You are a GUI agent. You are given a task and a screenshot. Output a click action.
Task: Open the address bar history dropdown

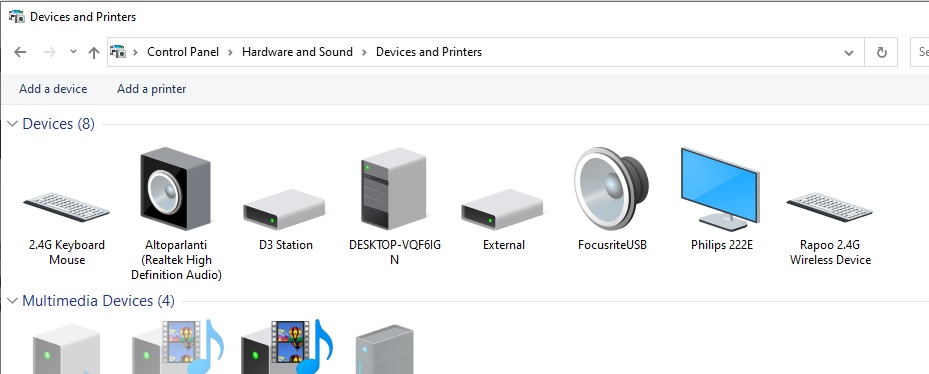[x=849, y=53]
